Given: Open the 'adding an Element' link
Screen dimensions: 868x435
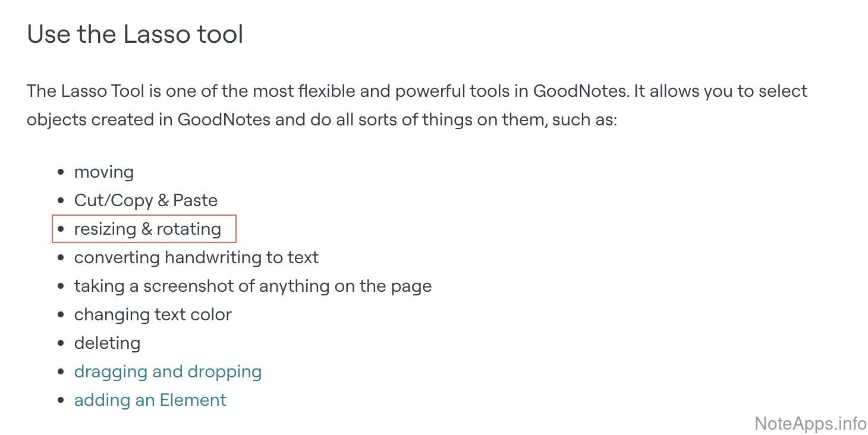Looking at the screenshot, I should point(150,401).
